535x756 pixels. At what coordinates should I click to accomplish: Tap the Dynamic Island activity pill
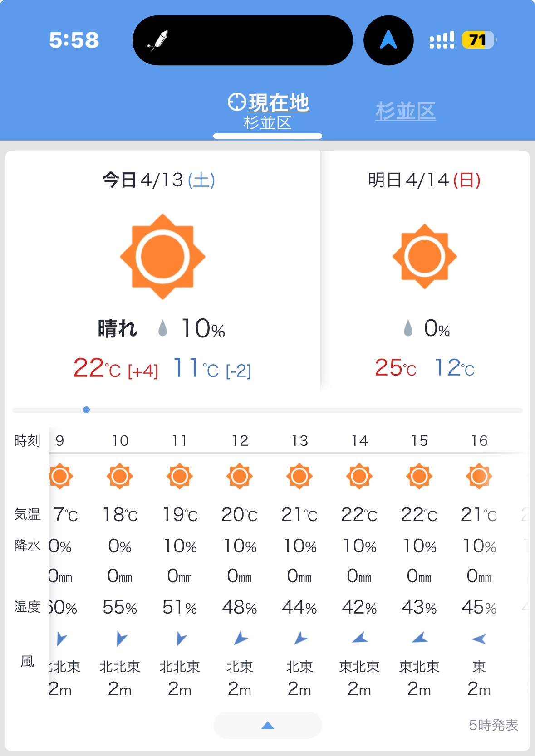(243, 40)
